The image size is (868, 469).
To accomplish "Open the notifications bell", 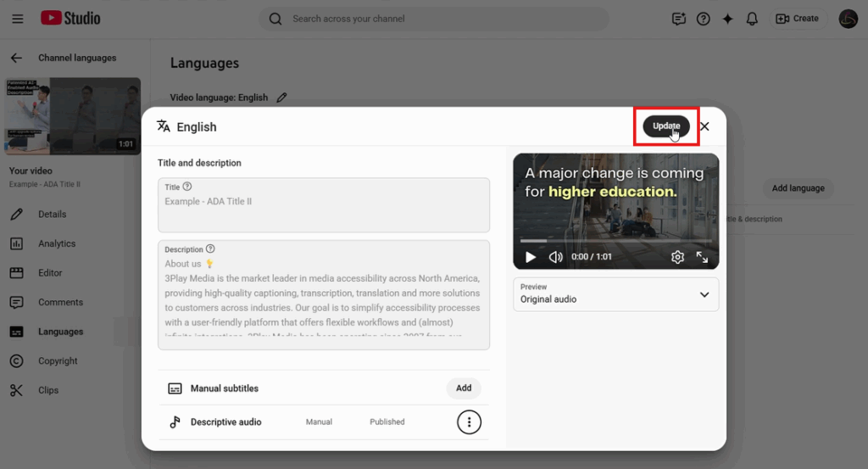I will tap(752, 19).
